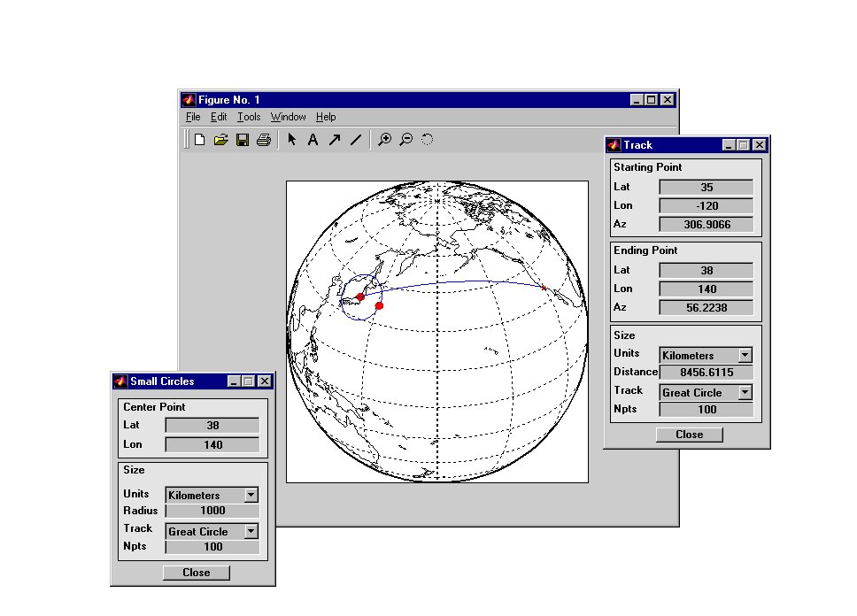Click red radius marker on small circle edge

(x=379, y=305)
